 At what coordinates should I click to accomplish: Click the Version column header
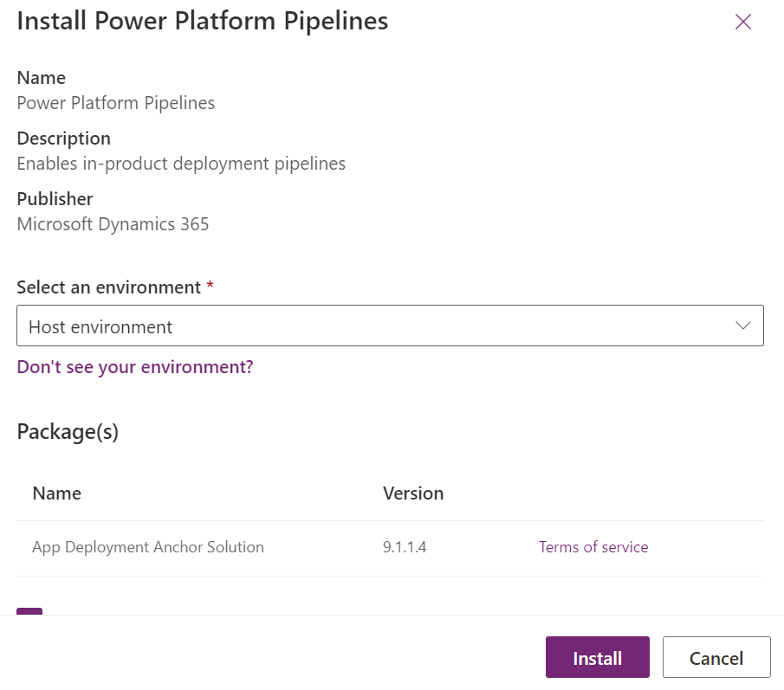tap(413, 493)
